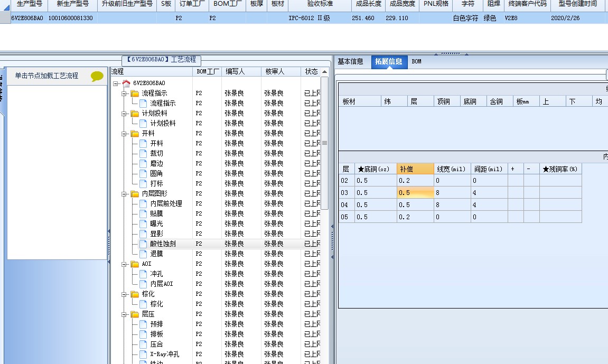Viewport: 608px width, 364px height.
Task: Click the 含铜 column header
Action: 499,101
